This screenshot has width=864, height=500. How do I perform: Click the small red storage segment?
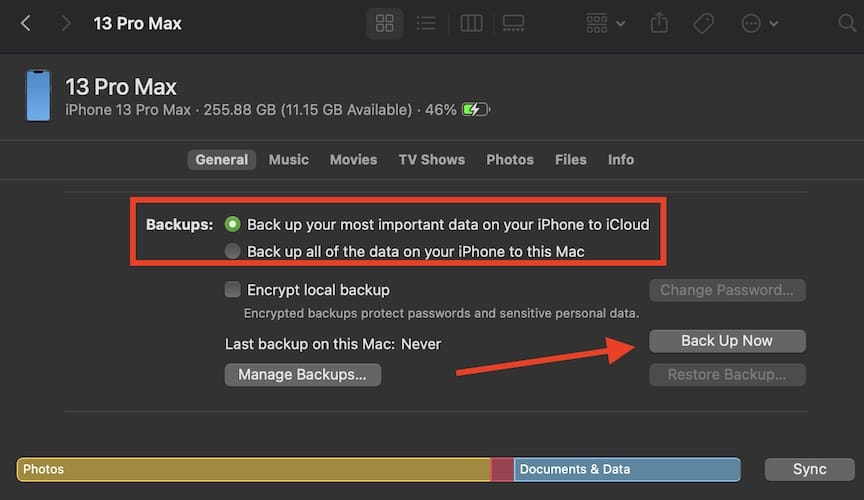502,469
